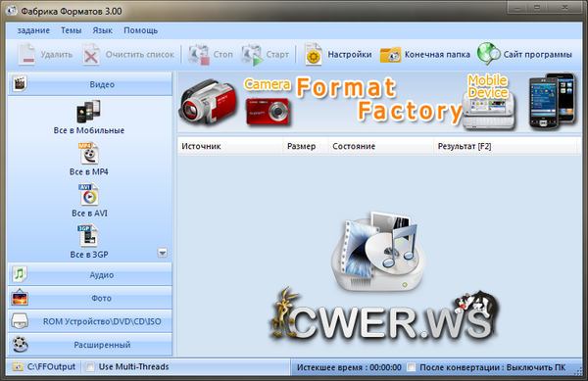
Task: Enable the Use Multi-Threads checkbox
Action: click(90, 366)
